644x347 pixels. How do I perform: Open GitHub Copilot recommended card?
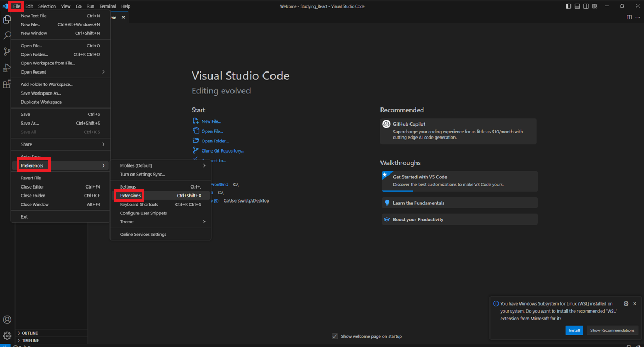458,131
